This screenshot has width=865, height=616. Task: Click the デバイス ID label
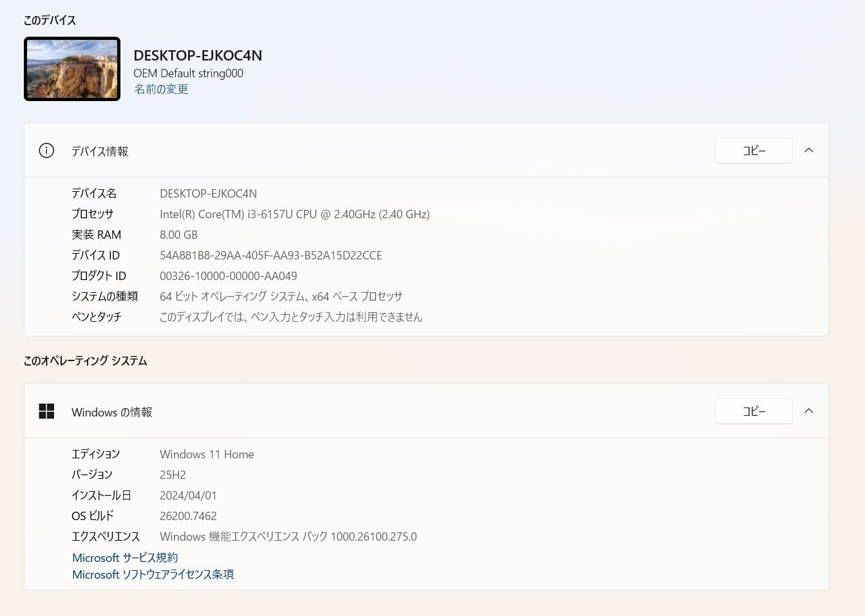pyautogui.click(x=95, y=256)
